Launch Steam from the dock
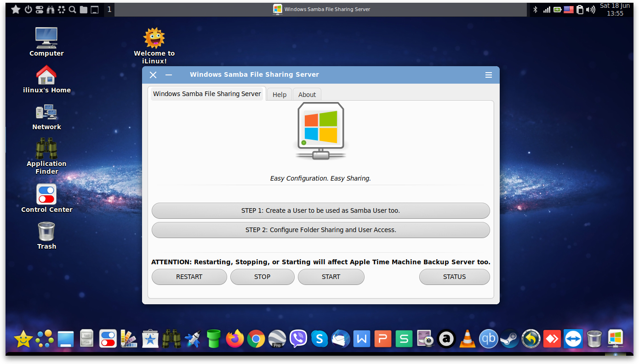The width and height of the screenshot is (639, 364). (x=510, y=339)
